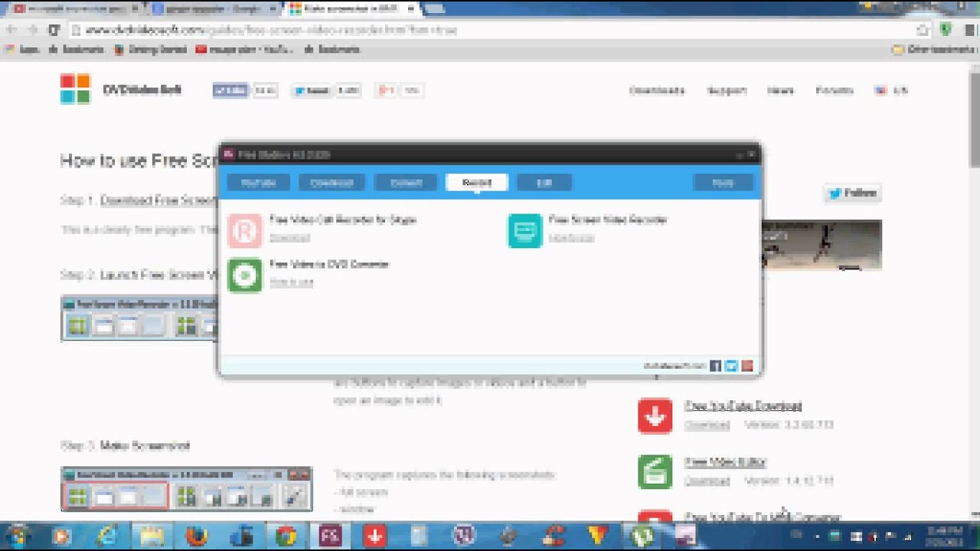Open Downloads menu on the website
The height and width of the screenshot is (551, 980).
(x=656, y=90)
